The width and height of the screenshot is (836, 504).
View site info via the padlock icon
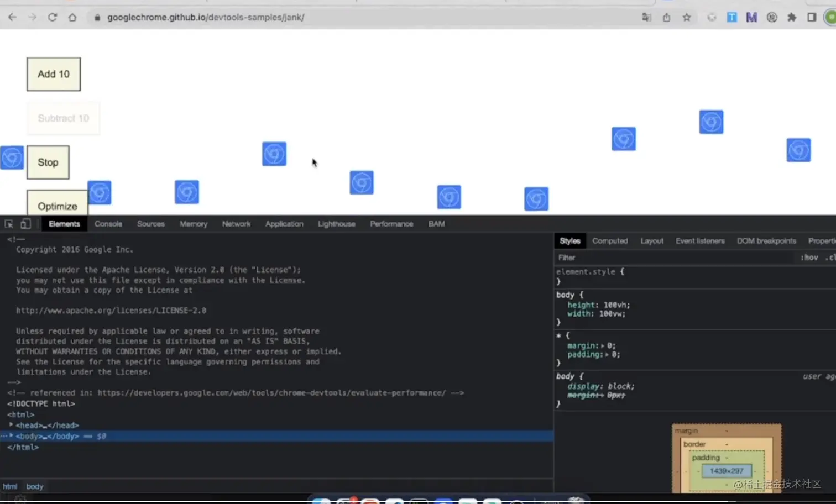click(97, 17)
